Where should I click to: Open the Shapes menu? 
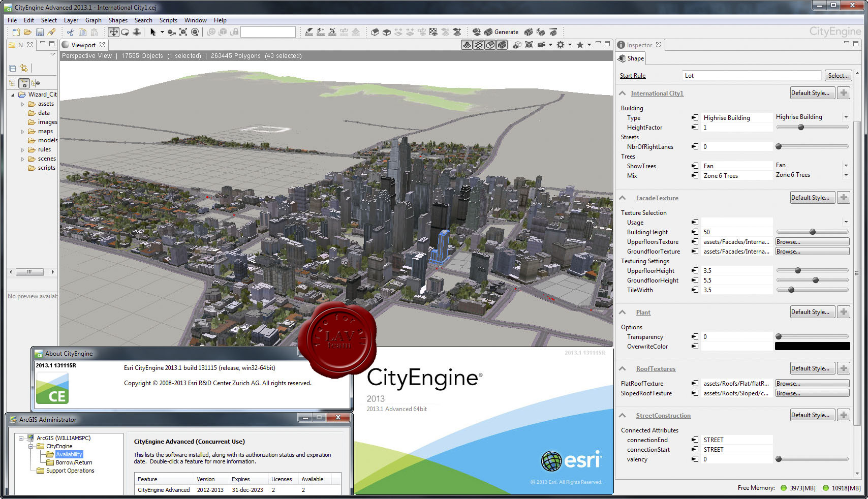(118, 20)
